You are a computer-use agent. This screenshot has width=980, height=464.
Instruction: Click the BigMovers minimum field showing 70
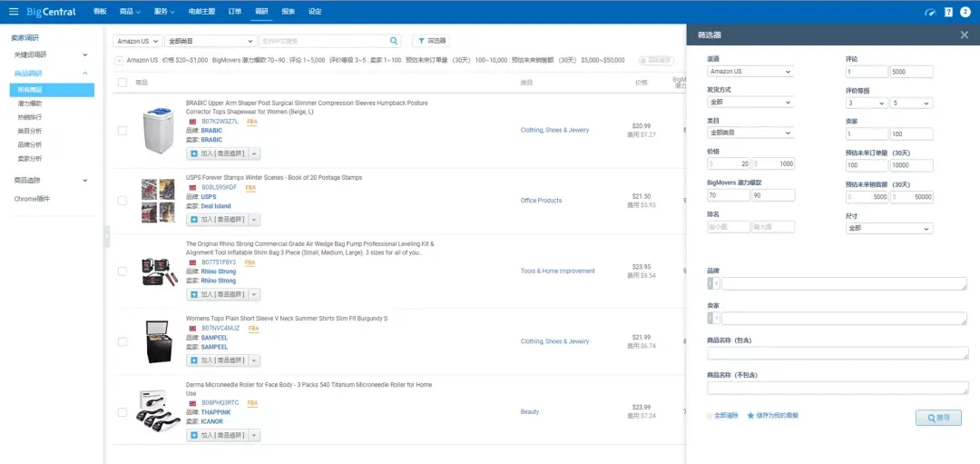click(729, 196)
